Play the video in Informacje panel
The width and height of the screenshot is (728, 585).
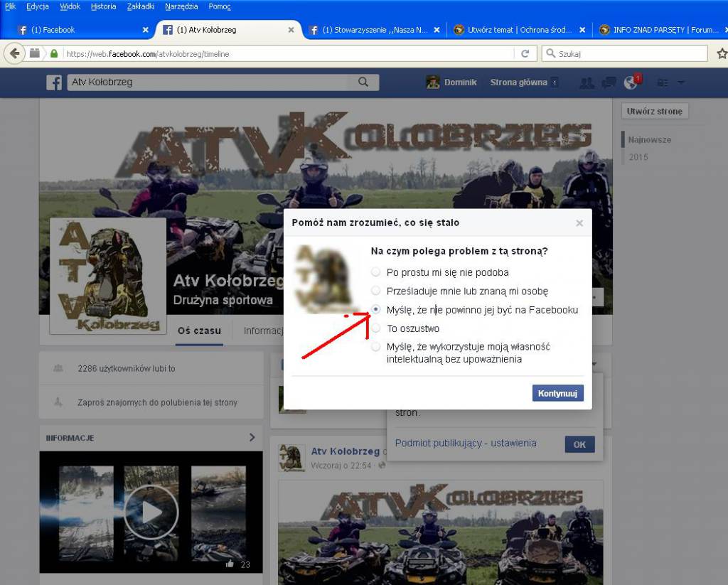click(x=151, y=512)
